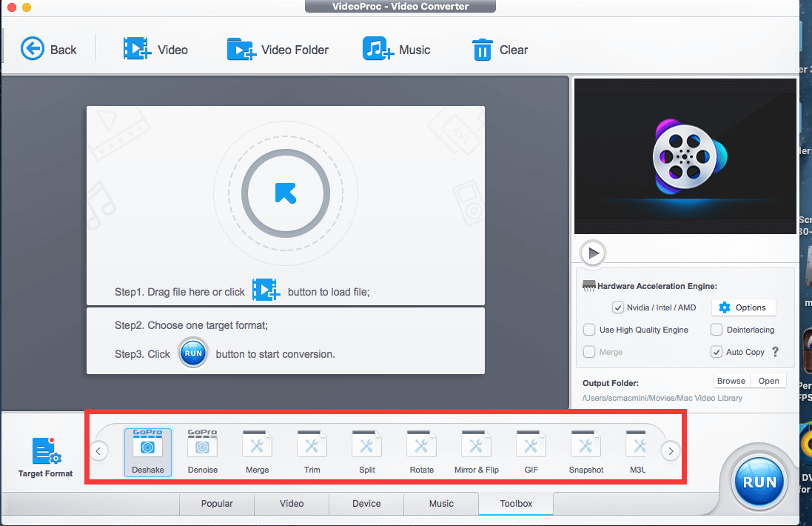Switch to the Toolbox tab
Viewport: 812px width, 526px height.
pyautogui.click(x=516, y=504)
